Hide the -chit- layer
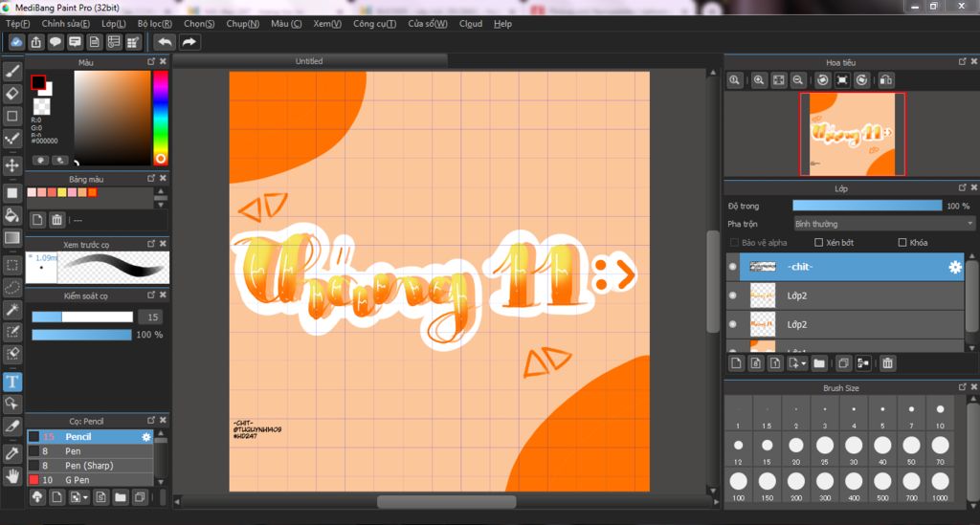Screen dimensions: 980x525 pos(732,267)
